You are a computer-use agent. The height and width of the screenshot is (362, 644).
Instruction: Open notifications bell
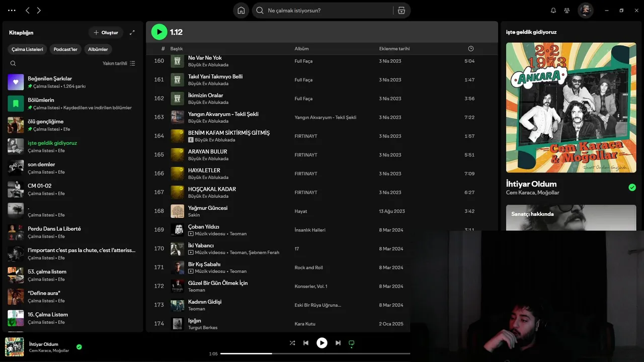(553, 10)
